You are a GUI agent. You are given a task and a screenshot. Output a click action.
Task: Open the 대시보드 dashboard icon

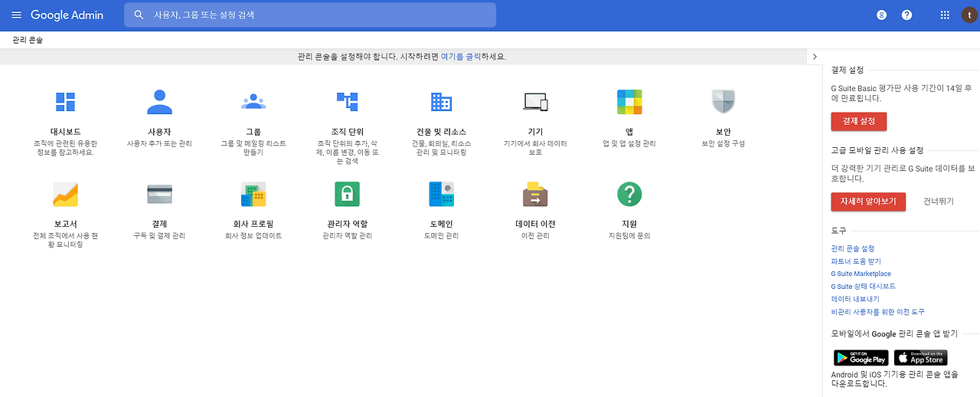[x=65, y=101]
